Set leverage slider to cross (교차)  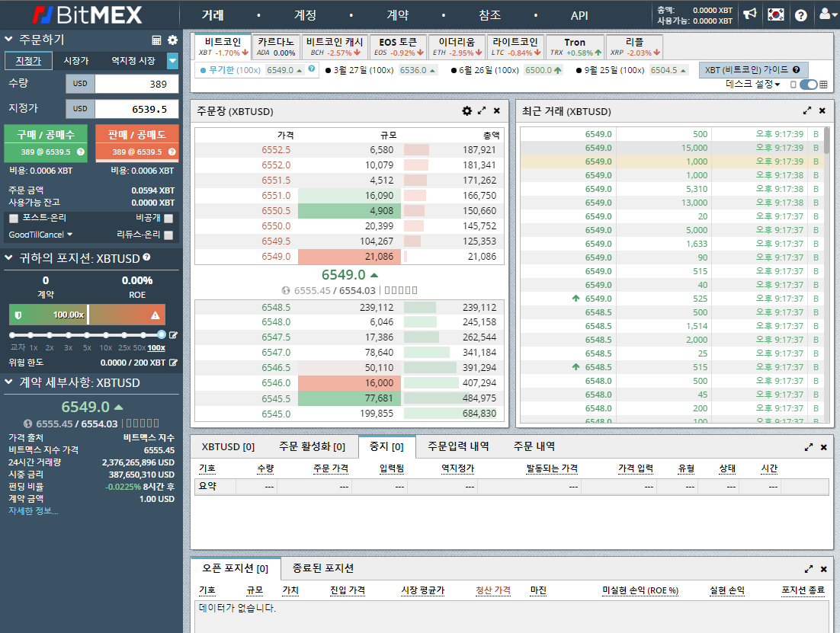[x=12, y=335]
